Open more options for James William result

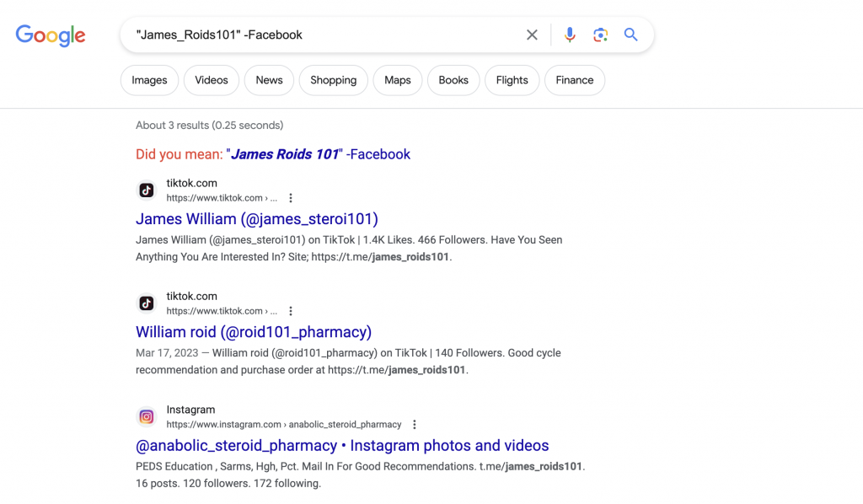(x=291, y=198)
